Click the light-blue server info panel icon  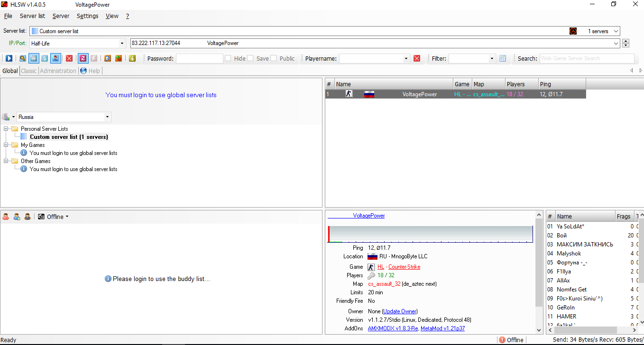coord(45,58)
